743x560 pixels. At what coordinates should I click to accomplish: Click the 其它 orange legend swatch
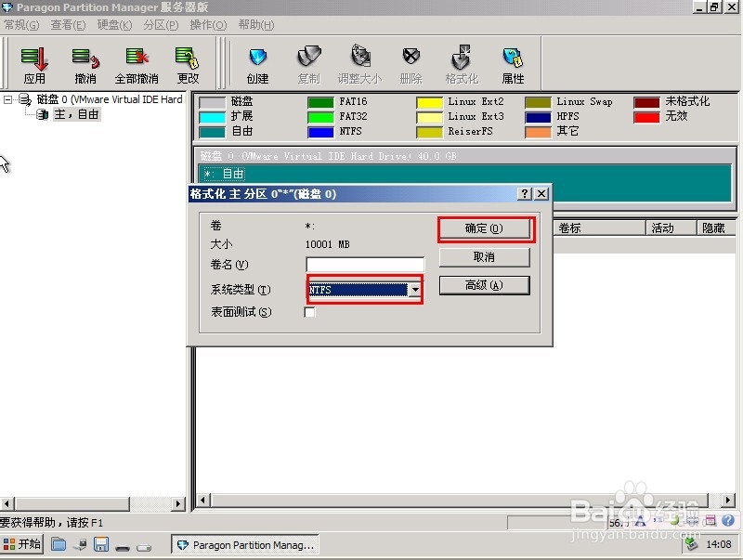point(539,132)
